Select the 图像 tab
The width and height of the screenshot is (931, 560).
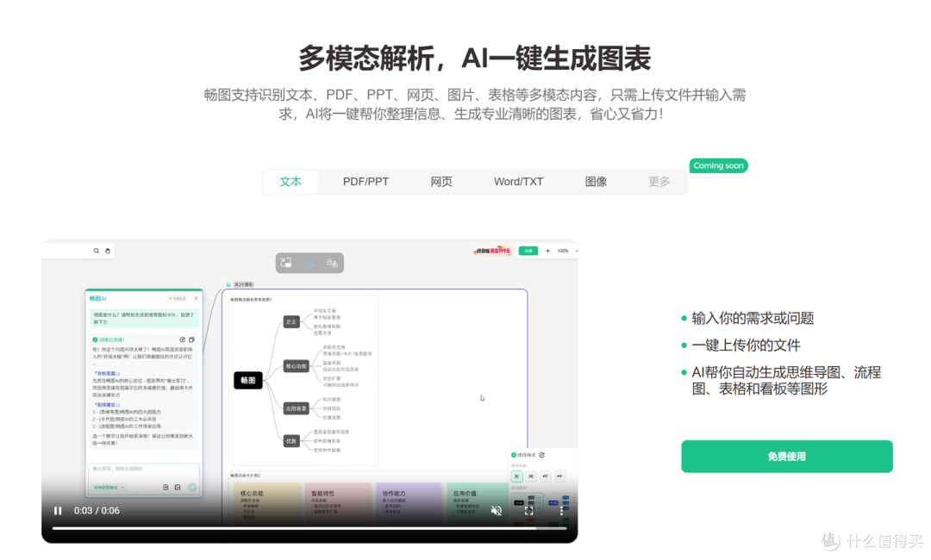[596, 182]
